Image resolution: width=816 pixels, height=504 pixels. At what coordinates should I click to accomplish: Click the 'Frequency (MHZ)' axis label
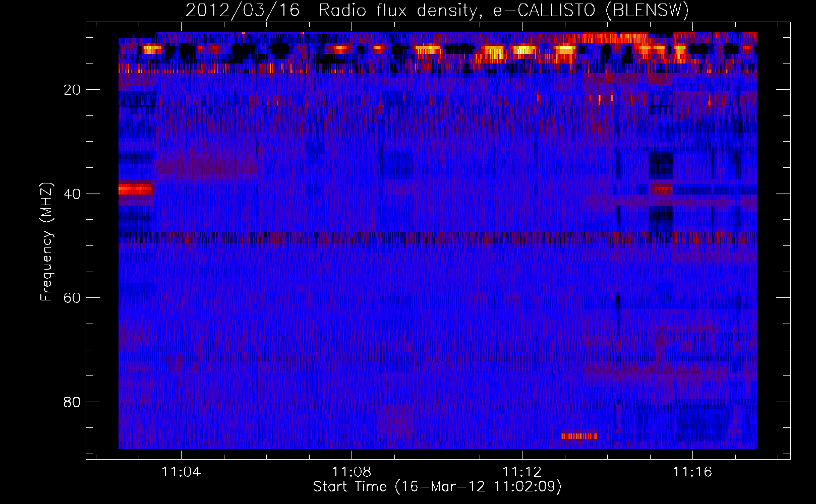46,242
